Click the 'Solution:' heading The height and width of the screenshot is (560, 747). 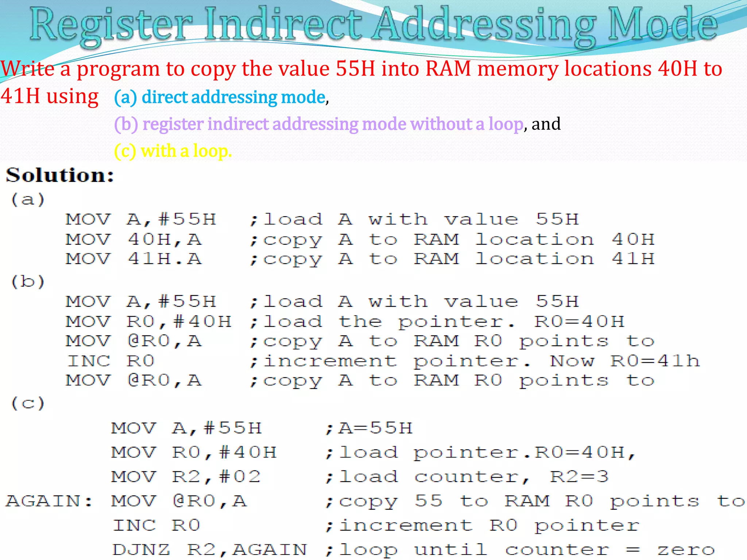pyautogui.click(x=60, y=175)
